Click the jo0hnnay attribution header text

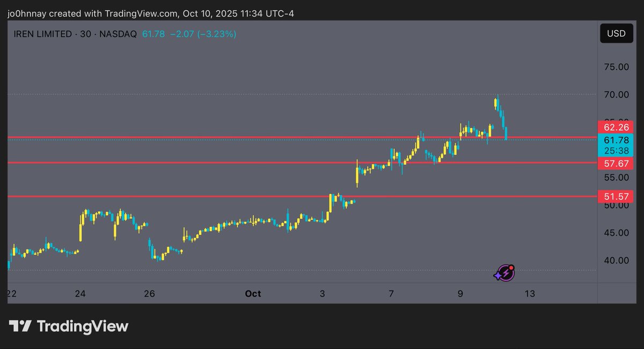[151, 13]
